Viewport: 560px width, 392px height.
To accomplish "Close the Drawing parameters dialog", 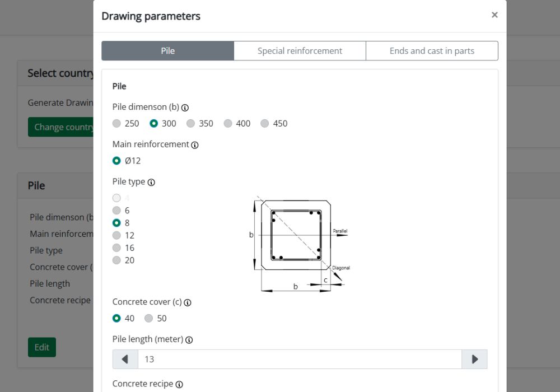I will [494, 15].
